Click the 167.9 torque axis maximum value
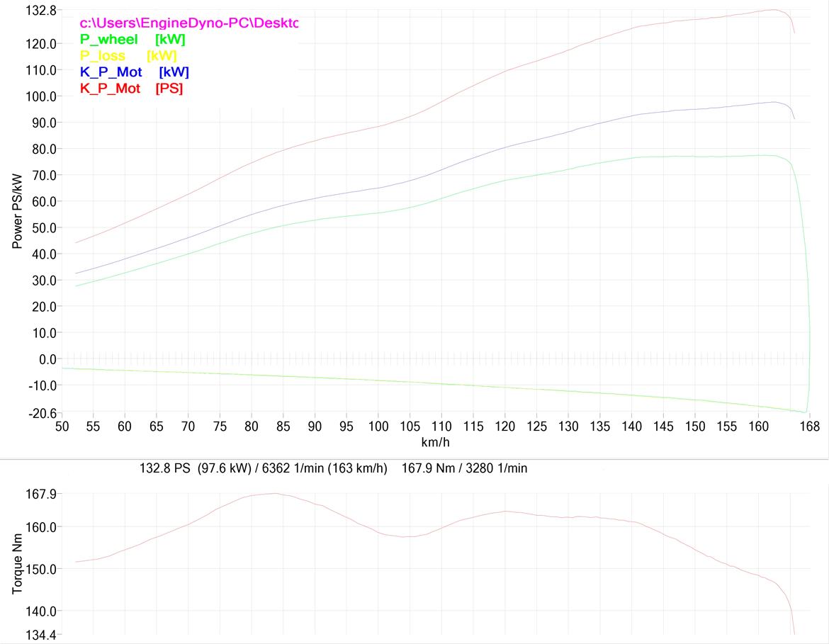 (x=41, y=494)
